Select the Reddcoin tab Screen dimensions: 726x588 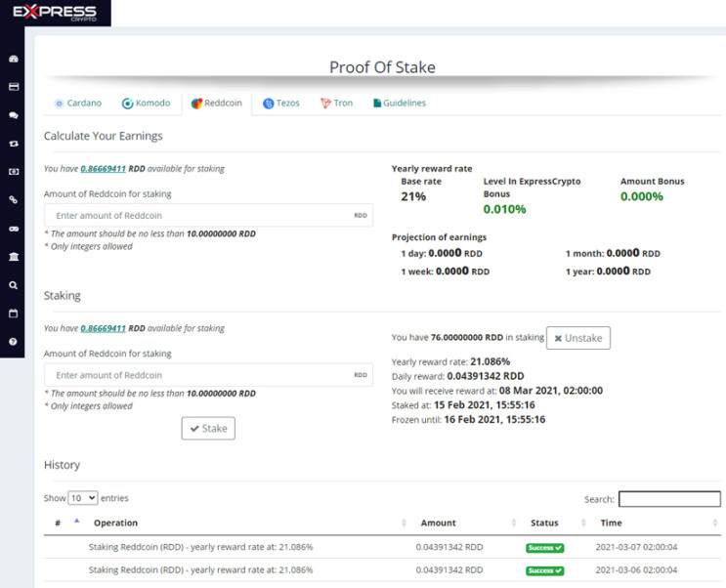pyautogui.click(x=217, y=104)
